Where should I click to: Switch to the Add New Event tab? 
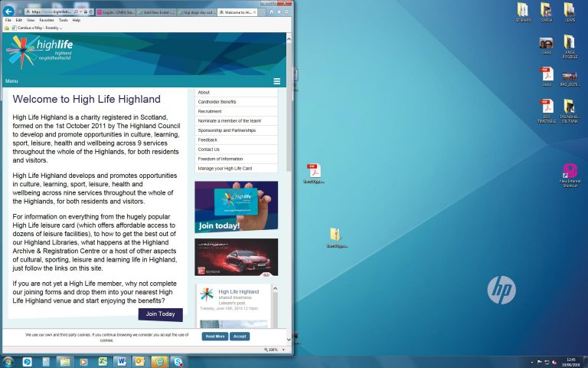[156, 12]
